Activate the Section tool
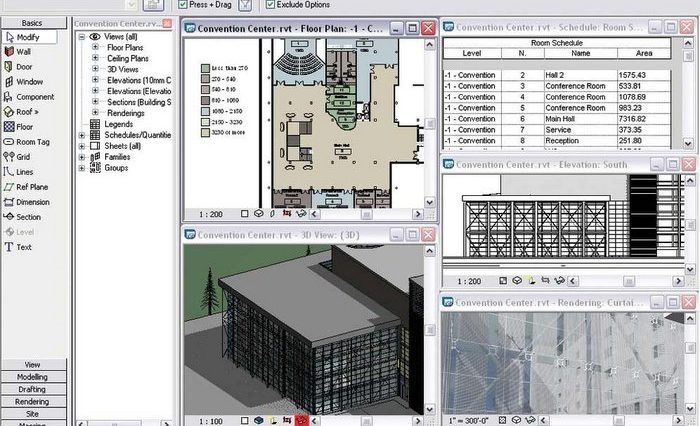Image resolution: width=700 pixels, height=426 pixels. 28,217
